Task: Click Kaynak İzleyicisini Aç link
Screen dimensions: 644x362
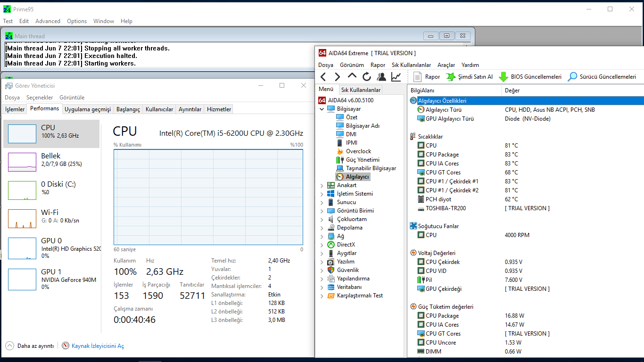Action: pyautogui.click(x=98, y=346)
